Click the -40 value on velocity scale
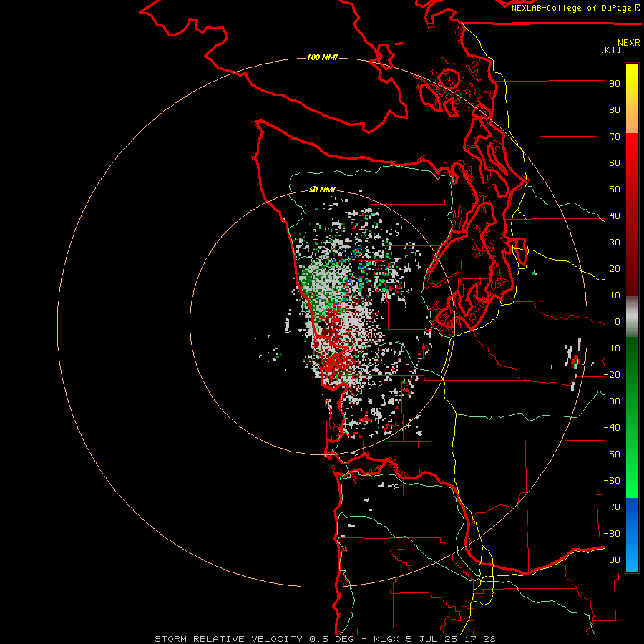Viewport: 644px width, 644px height. click(612, 428)
